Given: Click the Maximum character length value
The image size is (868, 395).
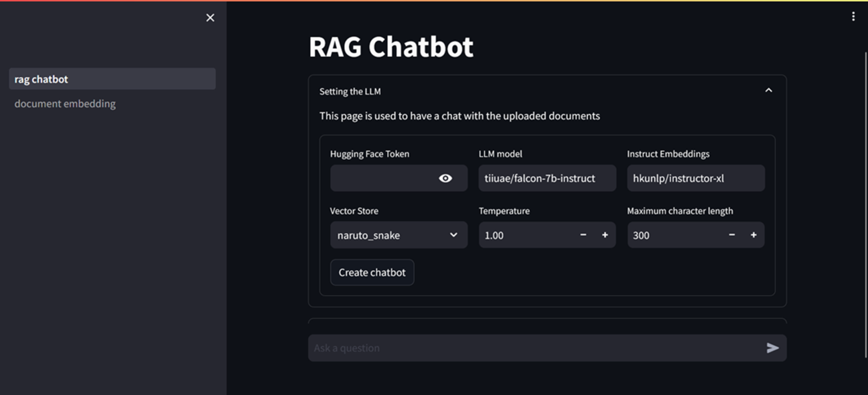Looking at the screenshot, I should pos(672,235).
